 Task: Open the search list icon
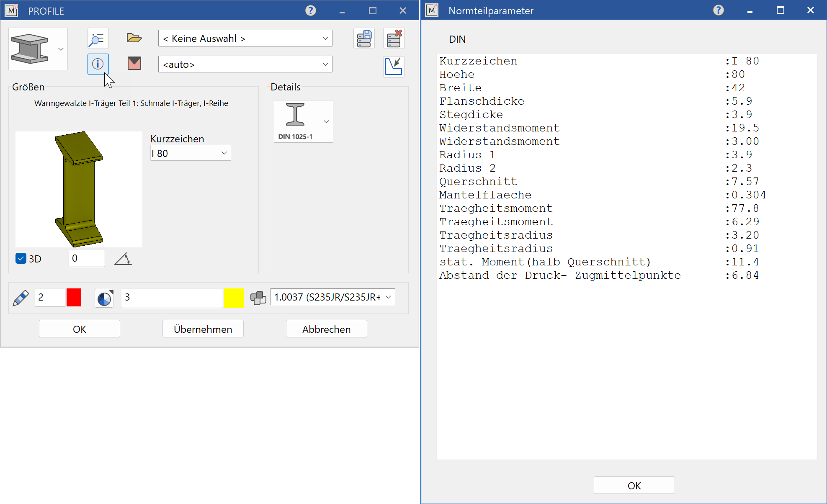pyautogui.click(x=98, y=39)
